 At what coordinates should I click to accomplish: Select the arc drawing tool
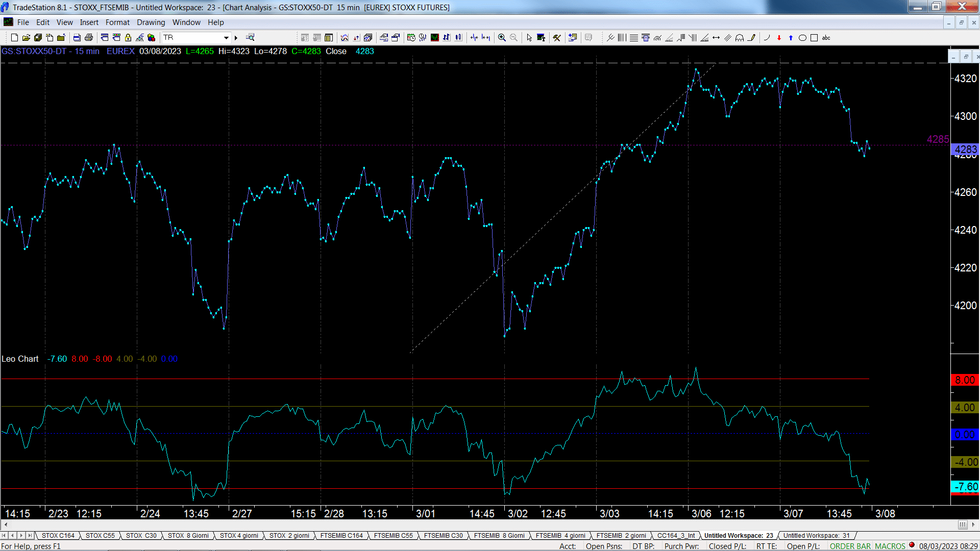click(x=767, y=38)
